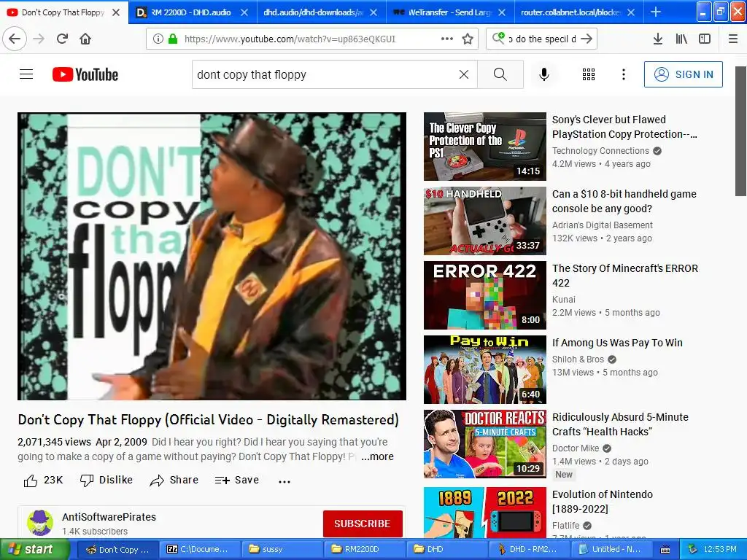
Task: Share the video
Action: (174, 480)
